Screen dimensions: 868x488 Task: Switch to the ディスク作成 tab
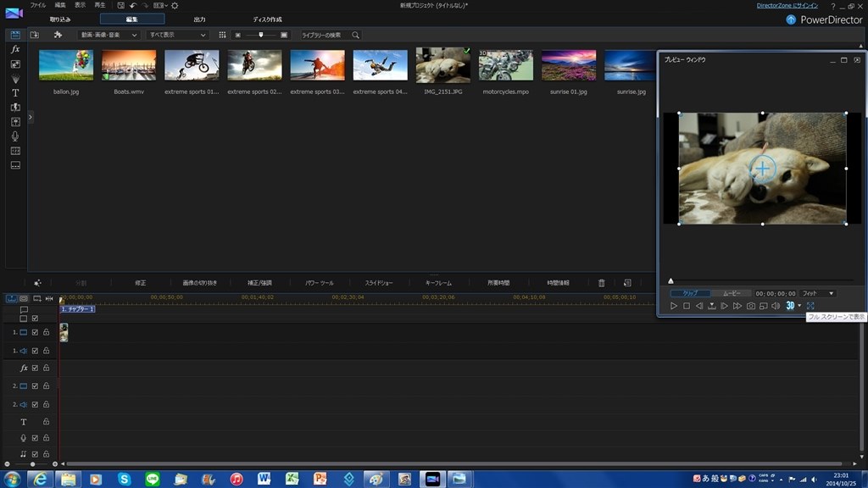(x=267, y=19)
